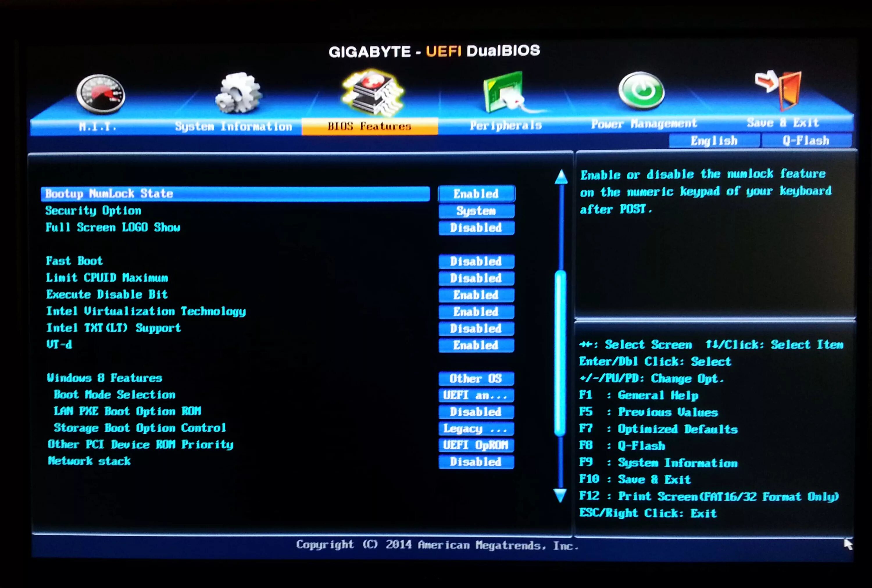
Task: Toggle Limit CPUID Maximum Disabled value
Action: [x=476, y=278]
